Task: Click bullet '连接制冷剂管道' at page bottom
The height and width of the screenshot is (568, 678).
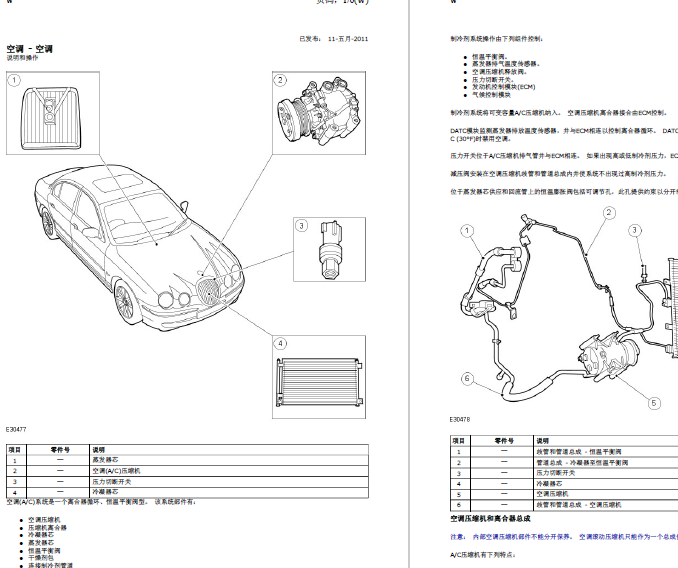Action: pos(51,565)
